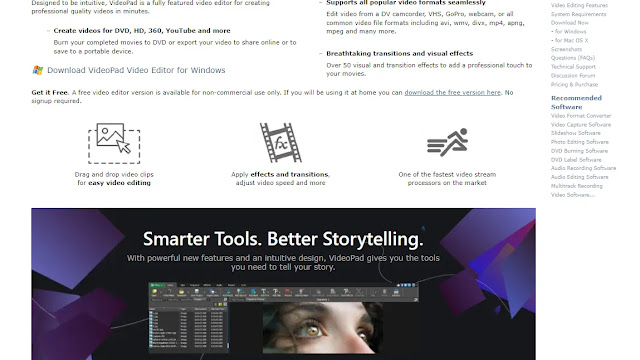The height and width of the screenshot is (360, 640).
Task: Open Video Format Converter link
Action: (581, 116)
